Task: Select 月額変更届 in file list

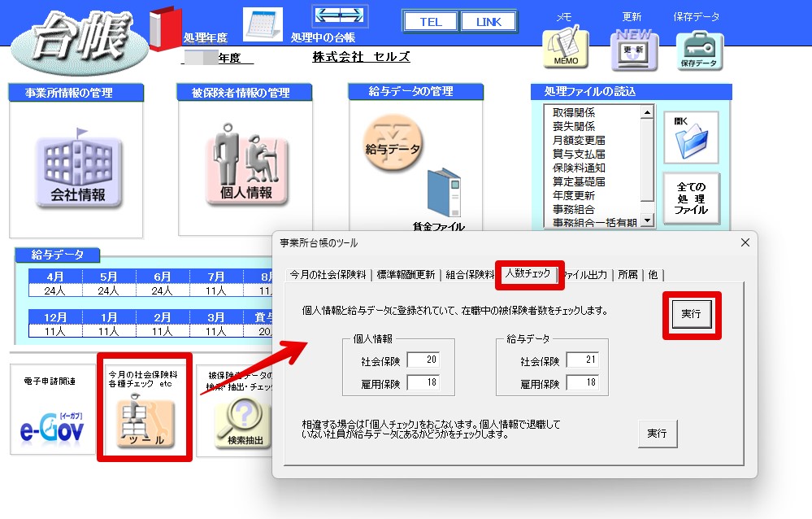Action: (579, 141)
